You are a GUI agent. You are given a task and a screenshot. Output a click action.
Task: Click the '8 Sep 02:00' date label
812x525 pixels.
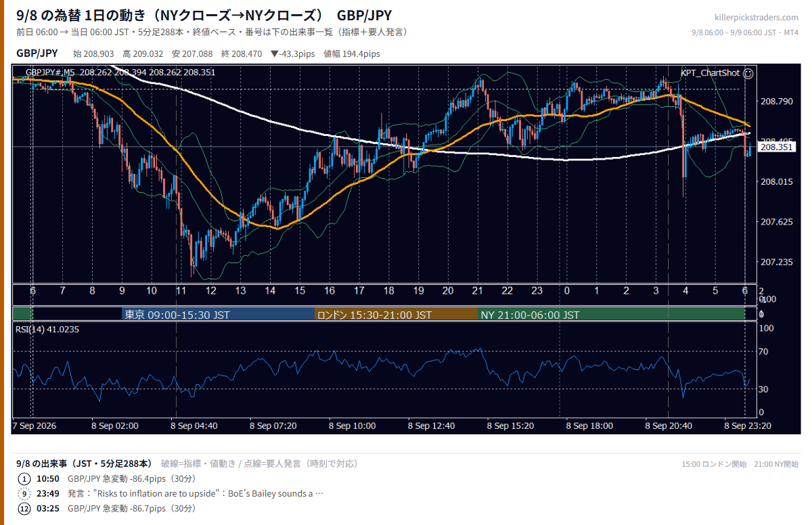coord(115,426)
